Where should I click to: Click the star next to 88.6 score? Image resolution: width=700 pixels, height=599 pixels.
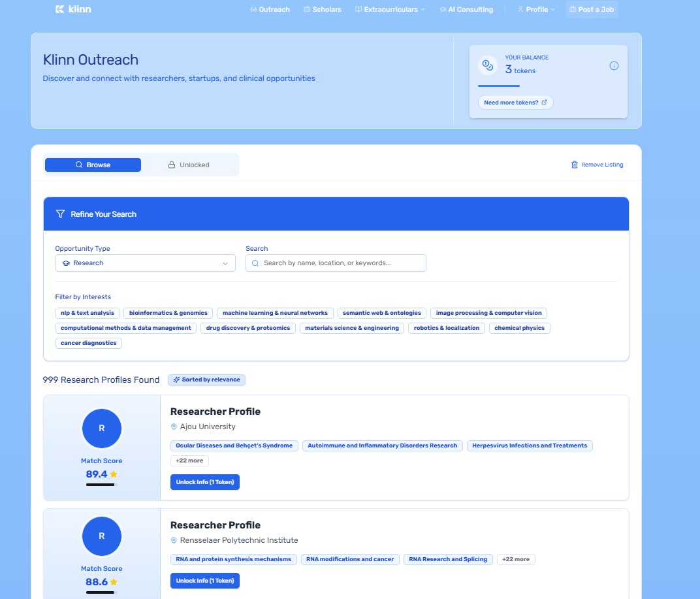[114, 582]
